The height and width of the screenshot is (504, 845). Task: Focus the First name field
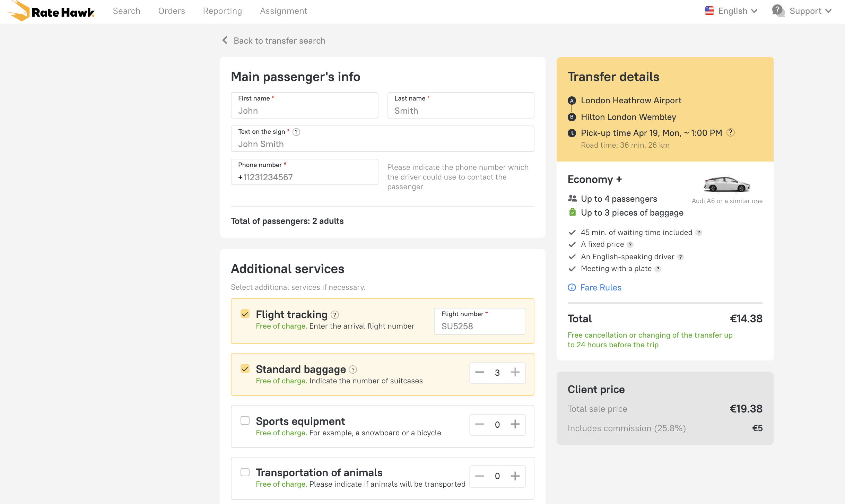(305, 105)
